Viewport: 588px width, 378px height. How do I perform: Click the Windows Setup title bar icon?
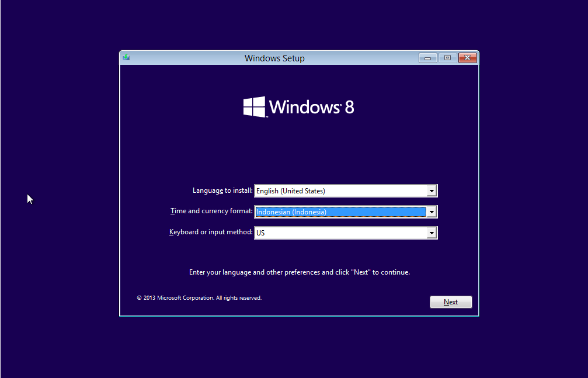[x=126, y=57]
